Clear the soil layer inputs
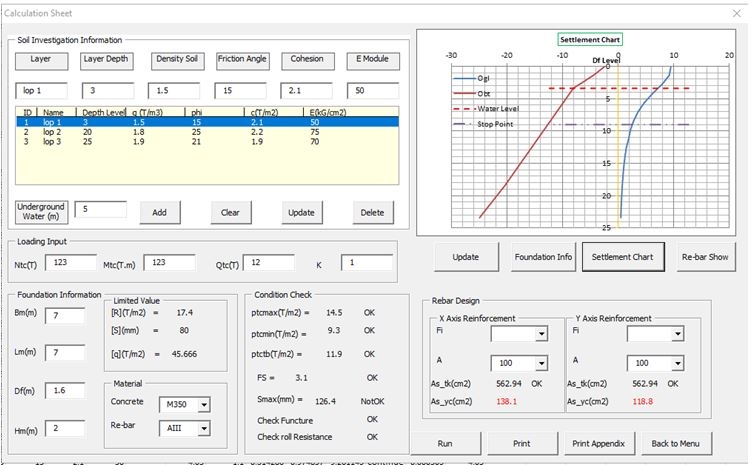Viewport: 751px width, 465px height. pyautogui.click(x=231, y=213)
